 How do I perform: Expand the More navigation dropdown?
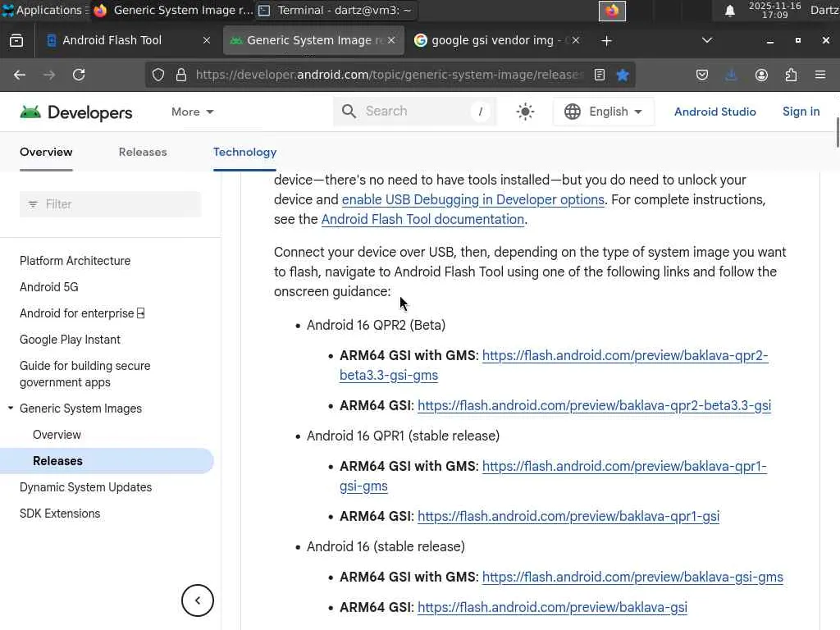[x=192, y=112]
